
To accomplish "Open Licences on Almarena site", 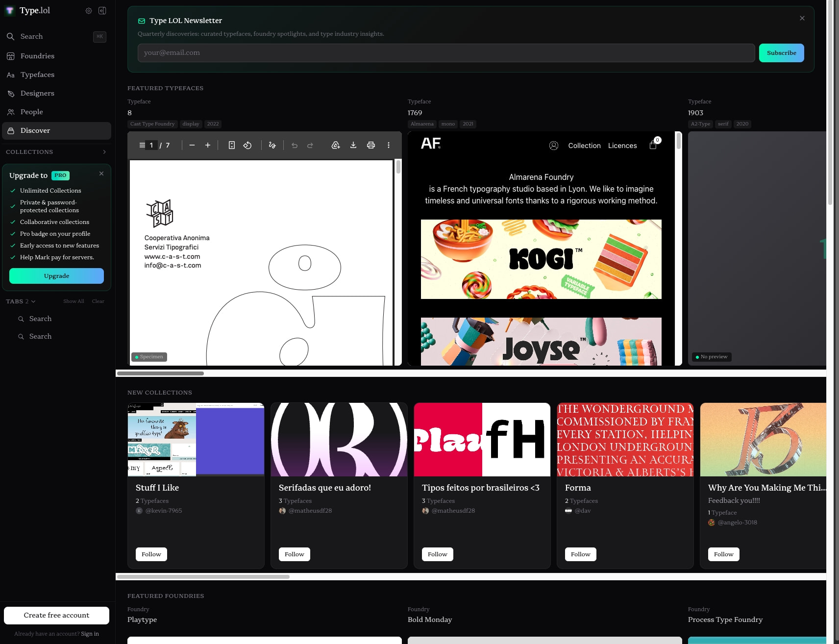I will (x=622, y=146).
